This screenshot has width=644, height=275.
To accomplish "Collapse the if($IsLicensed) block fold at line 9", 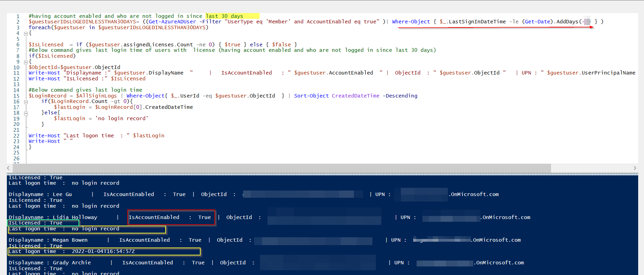I will 26,62.
